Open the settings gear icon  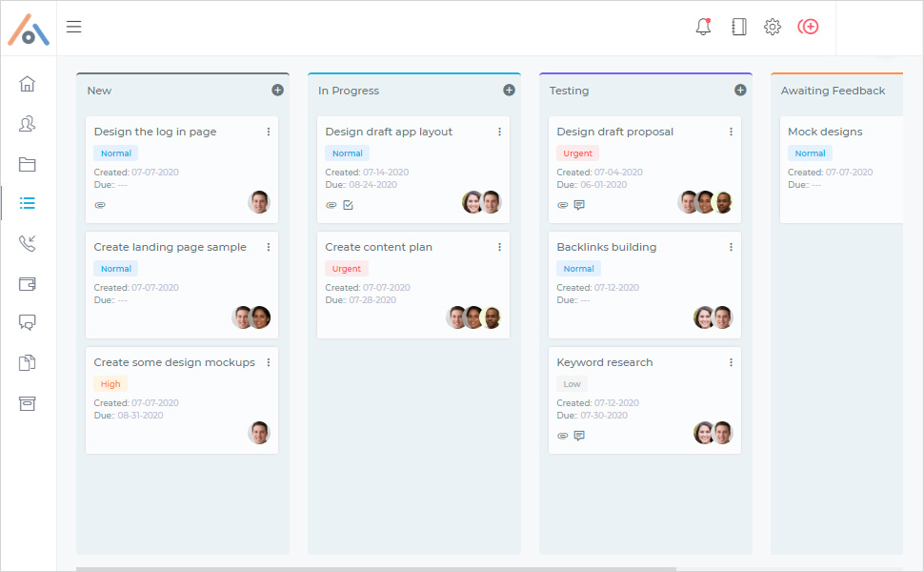(x=773, y=27)
